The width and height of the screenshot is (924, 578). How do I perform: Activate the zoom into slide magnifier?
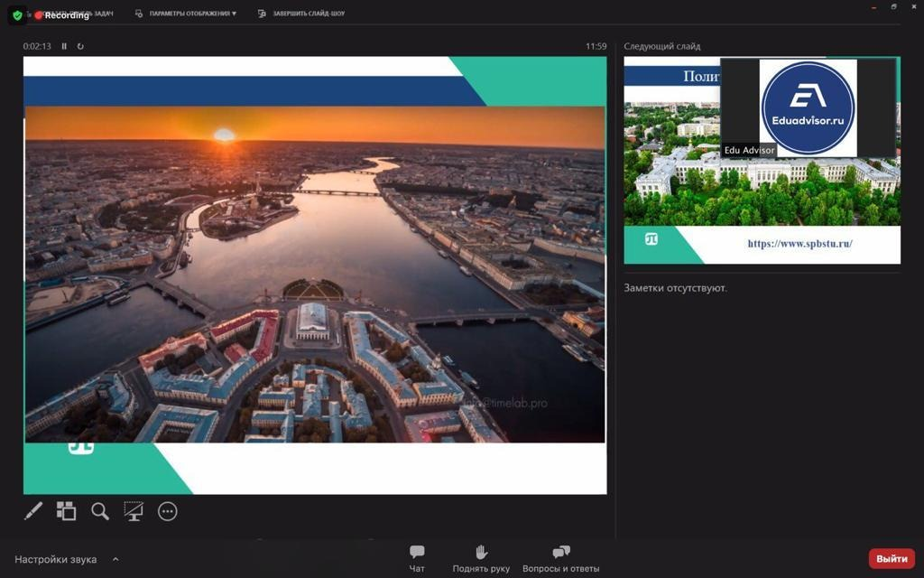(x=100, y=511)
